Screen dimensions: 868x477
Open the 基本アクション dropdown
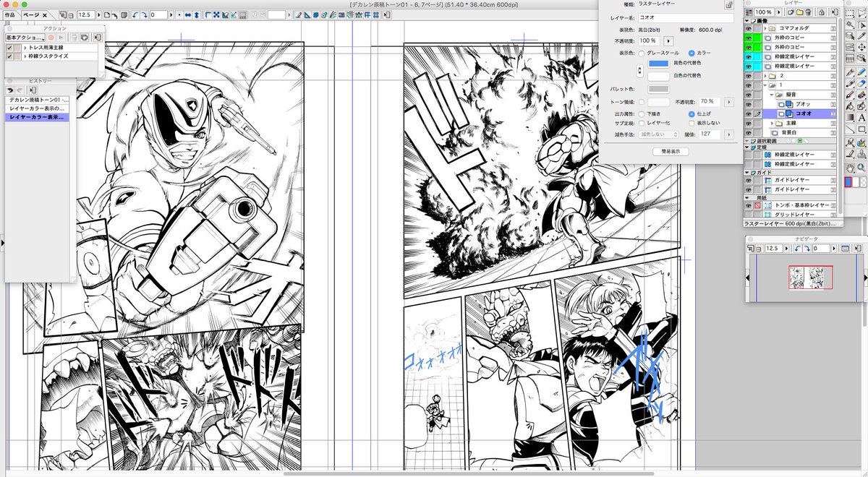tap(25, 38)
